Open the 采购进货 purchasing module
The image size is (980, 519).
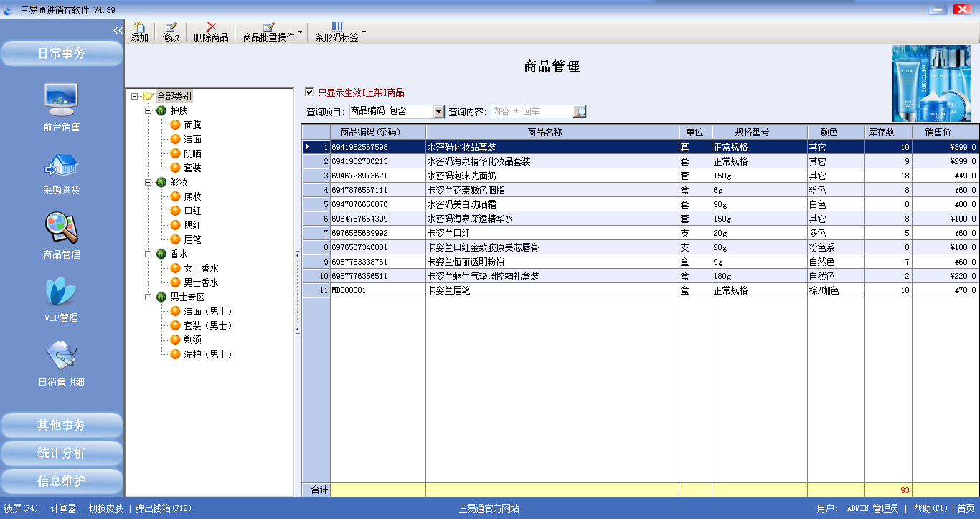click(x=61, y=172)
